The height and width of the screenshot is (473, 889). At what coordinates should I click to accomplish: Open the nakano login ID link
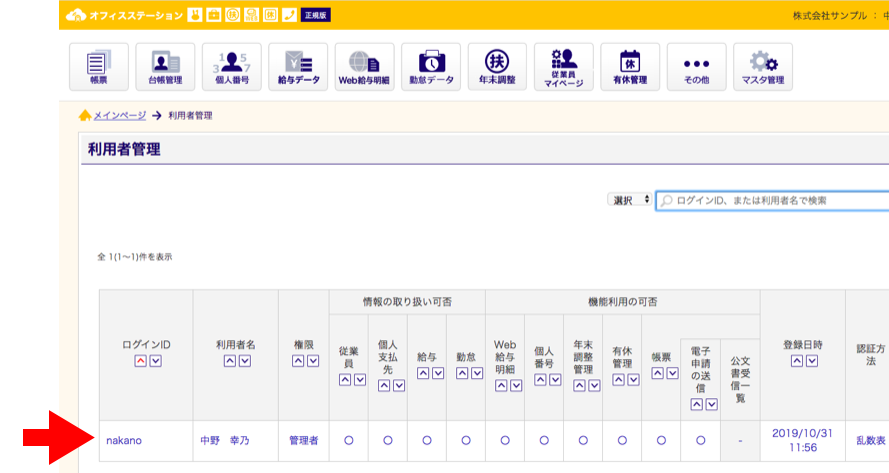pyautogui.click(x=124, y=441)
